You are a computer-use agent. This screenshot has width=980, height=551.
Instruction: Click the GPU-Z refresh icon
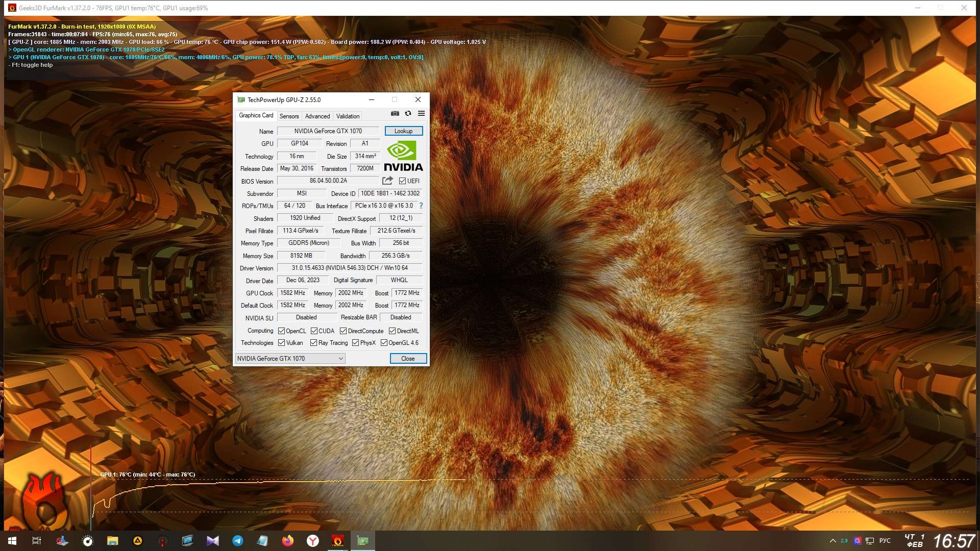pos(408,113)
